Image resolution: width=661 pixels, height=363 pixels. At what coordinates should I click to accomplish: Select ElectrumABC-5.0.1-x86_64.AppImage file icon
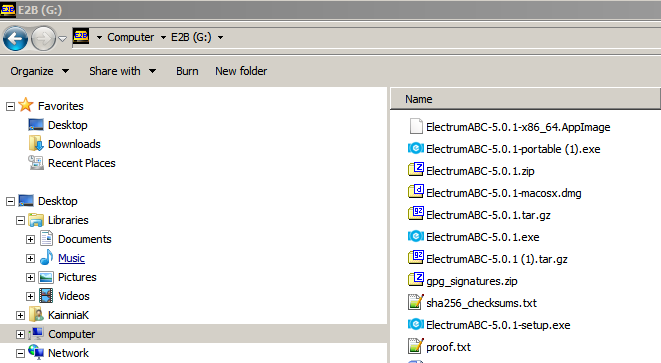(416, 126)
